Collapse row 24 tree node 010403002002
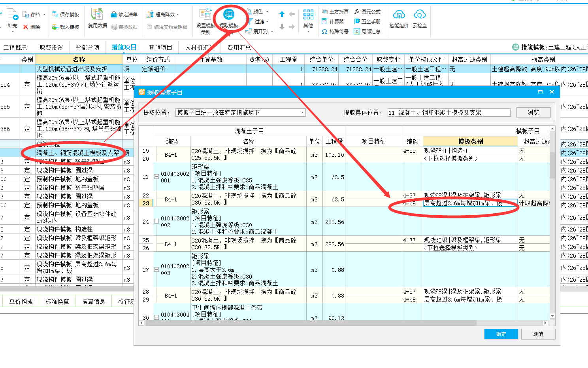This screenshot has width=588, height=368. [156, 222]
